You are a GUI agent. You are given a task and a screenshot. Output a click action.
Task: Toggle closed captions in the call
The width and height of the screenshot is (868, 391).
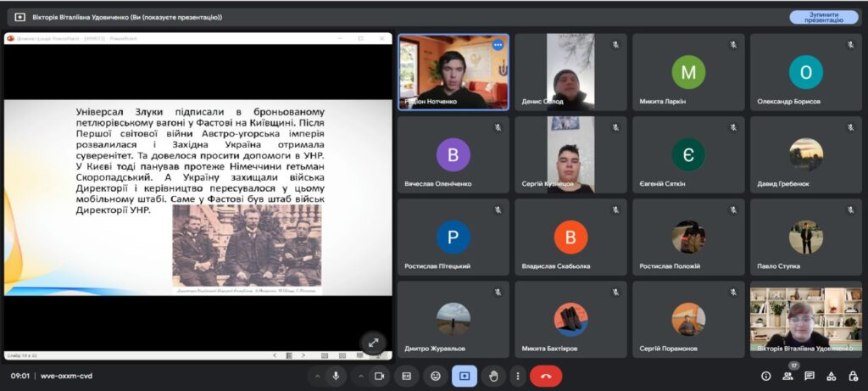[x=407, y=376]
